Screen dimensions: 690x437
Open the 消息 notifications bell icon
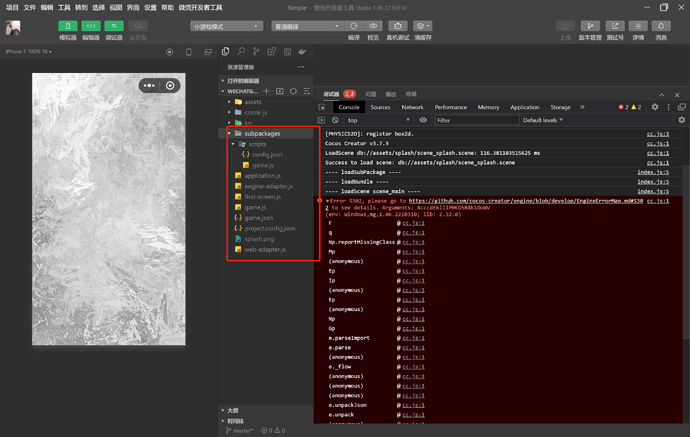click(661, 26)
